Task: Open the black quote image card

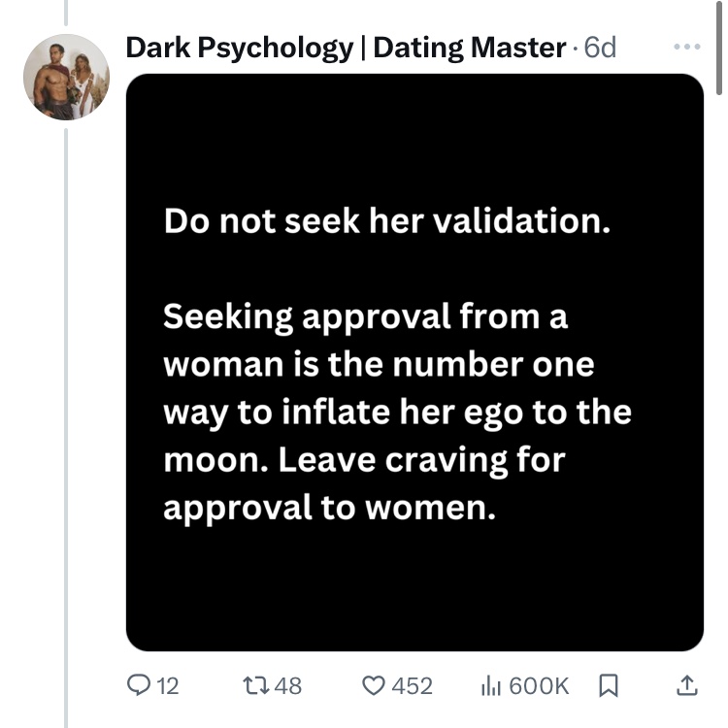Action: pos(414,582)
